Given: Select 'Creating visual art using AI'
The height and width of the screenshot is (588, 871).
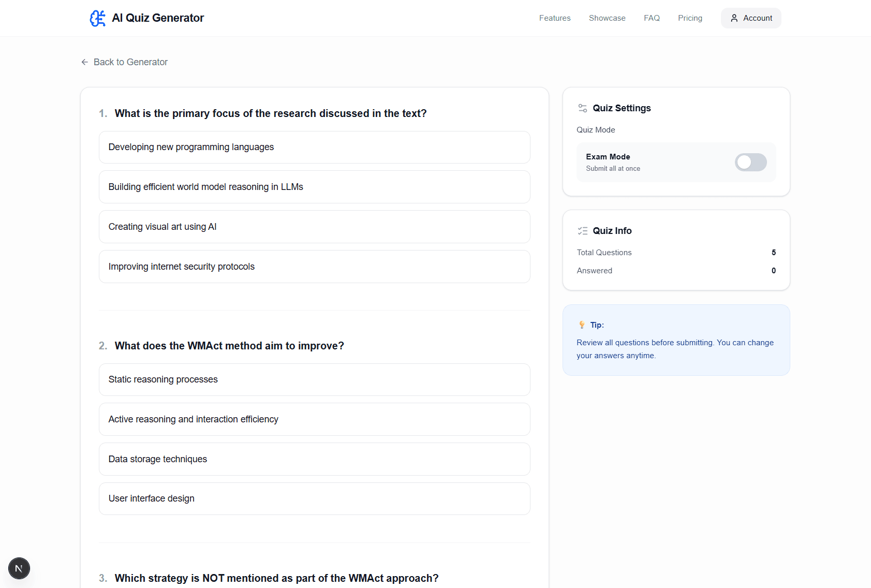Looking at the screenshot, I should point(314,227).
